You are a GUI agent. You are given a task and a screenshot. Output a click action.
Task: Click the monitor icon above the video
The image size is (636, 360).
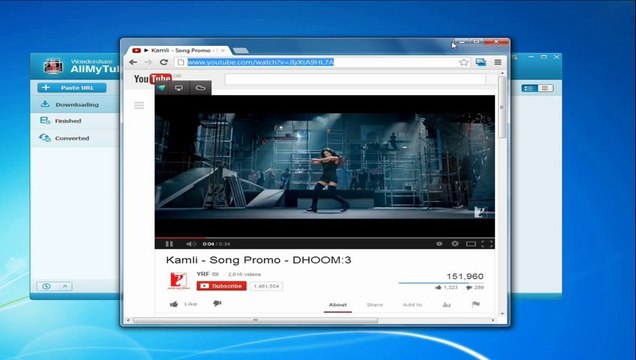[178, 88]
